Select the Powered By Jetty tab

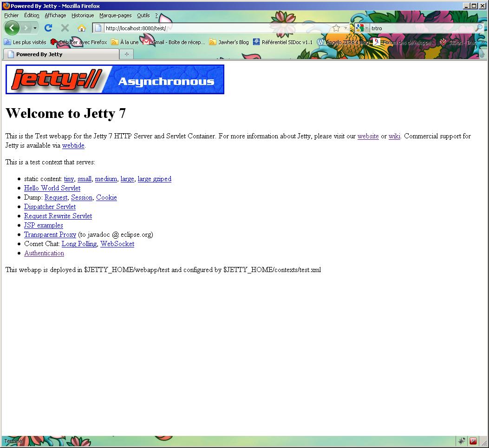pos(61,54)
